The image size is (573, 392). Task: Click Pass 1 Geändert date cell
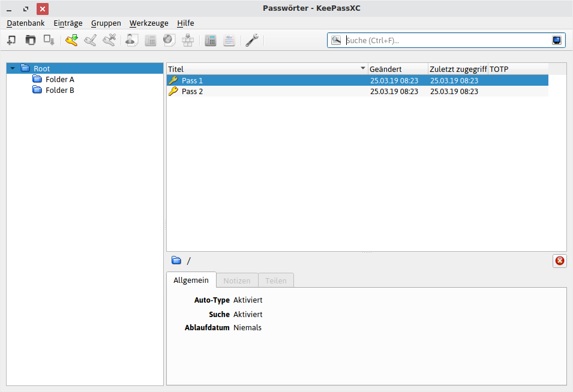(394, 81)
